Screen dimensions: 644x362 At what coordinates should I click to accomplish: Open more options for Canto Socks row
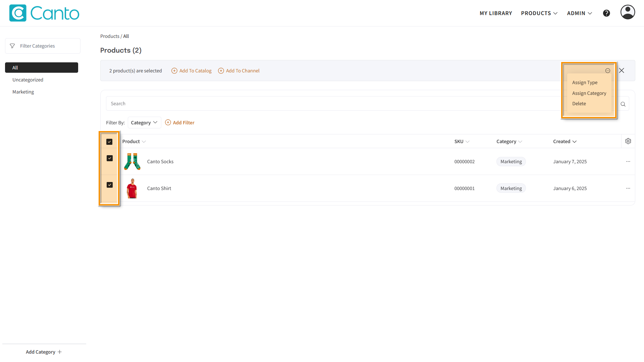click(628, 162)
